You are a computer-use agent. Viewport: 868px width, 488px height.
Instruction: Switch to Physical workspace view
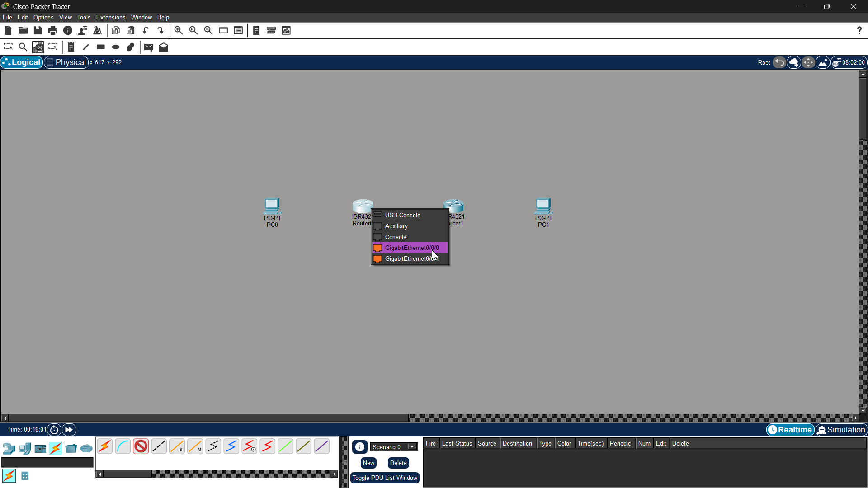[x=66, y=62]
